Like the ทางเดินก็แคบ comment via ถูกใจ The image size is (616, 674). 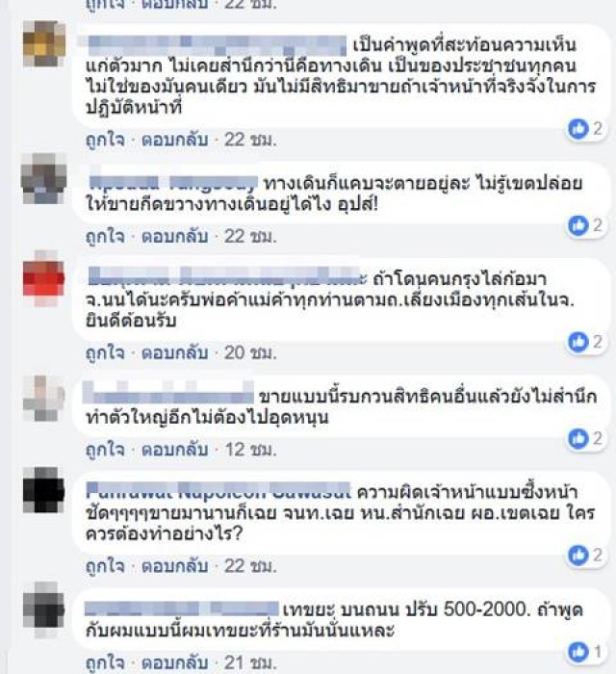pos(105,237)
